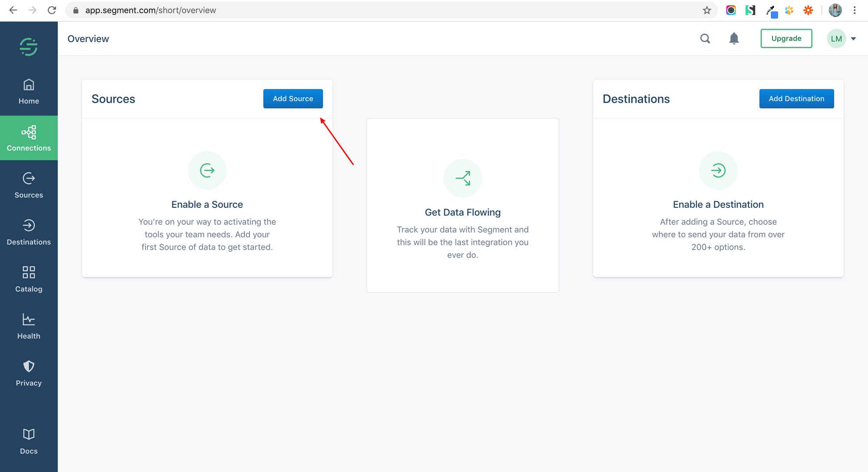Click Add Source button

[293, 98]
